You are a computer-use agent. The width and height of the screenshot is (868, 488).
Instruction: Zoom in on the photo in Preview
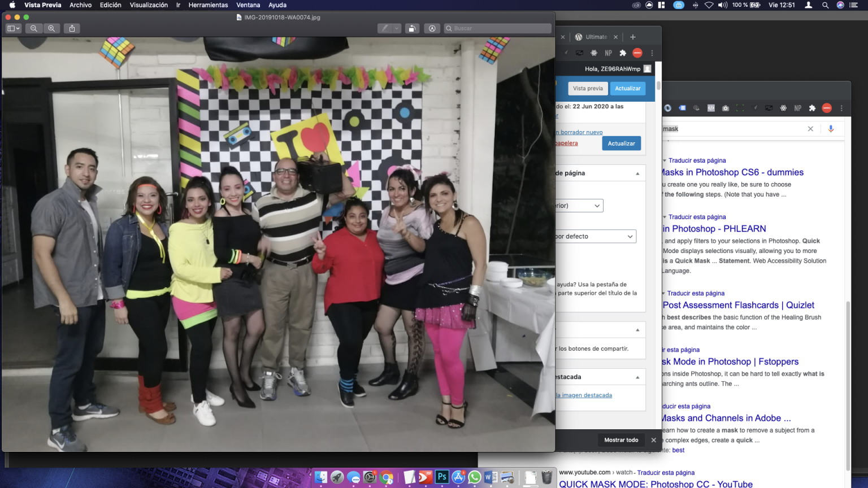pyautogui.click(x=51, y=28)
